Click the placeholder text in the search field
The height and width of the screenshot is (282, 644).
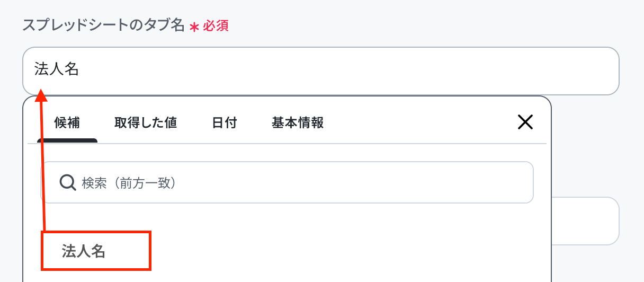pos(129,183)
